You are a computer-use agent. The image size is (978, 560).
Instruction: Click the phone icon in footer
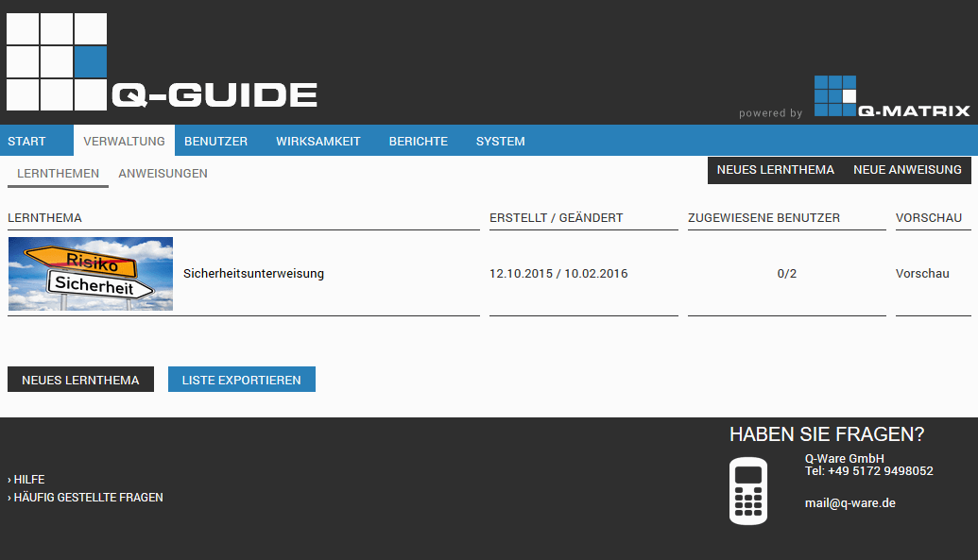pos(748,491)
